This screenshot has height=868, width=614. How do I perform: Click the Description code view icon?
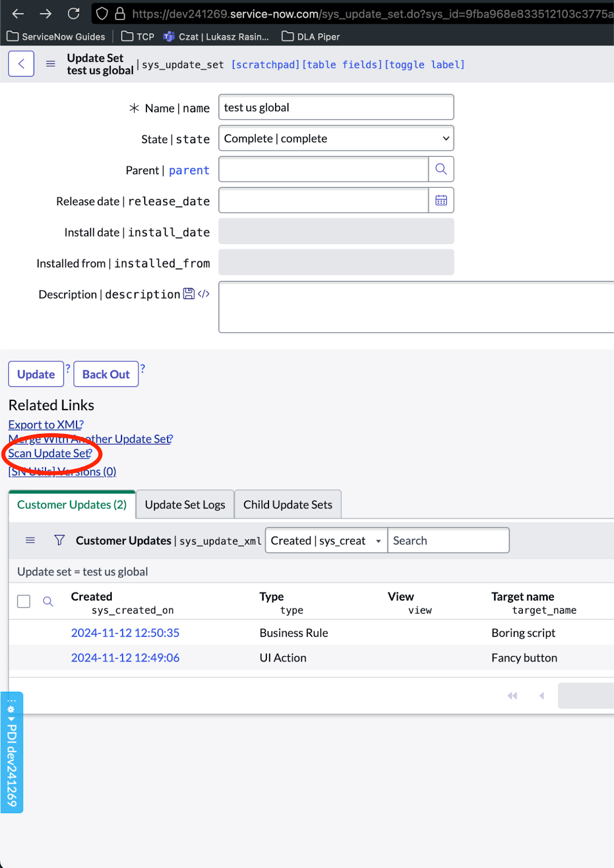203,293
